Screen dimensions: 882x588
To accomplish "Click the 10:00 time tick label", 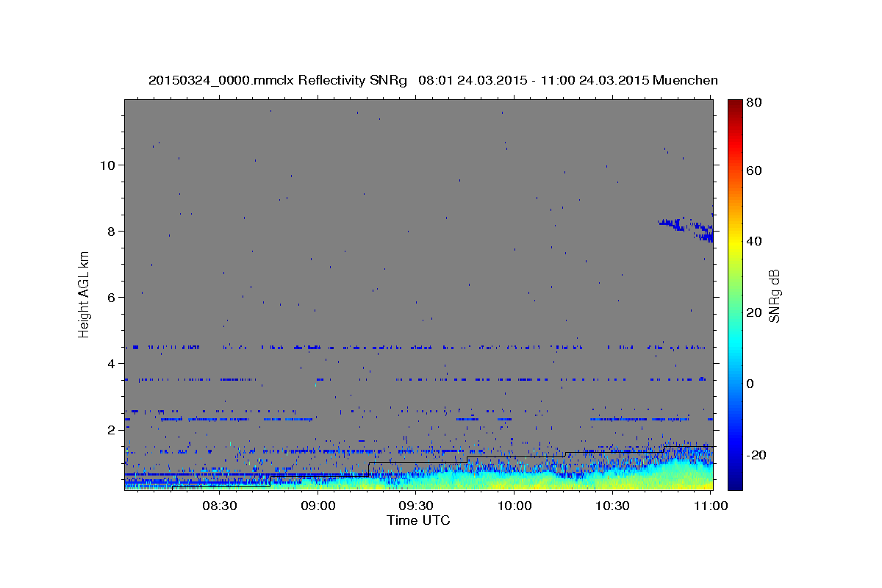I will click(514, 506).
